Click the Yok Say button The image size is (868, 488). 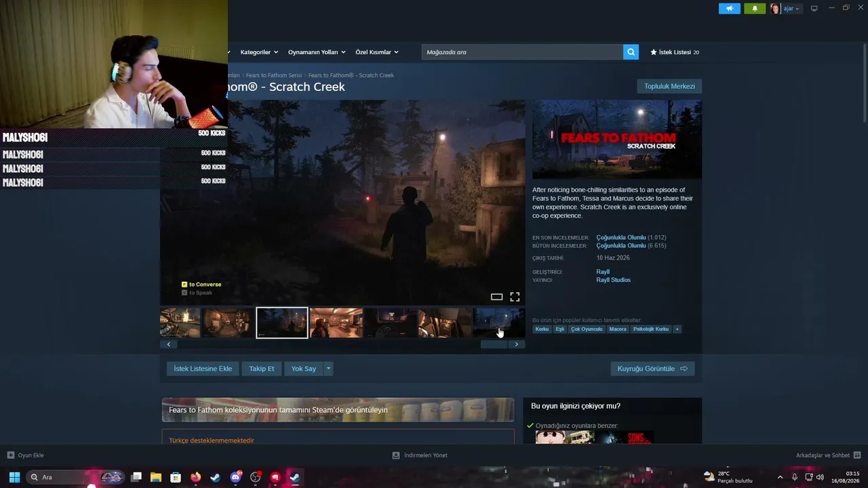(304, 369)
